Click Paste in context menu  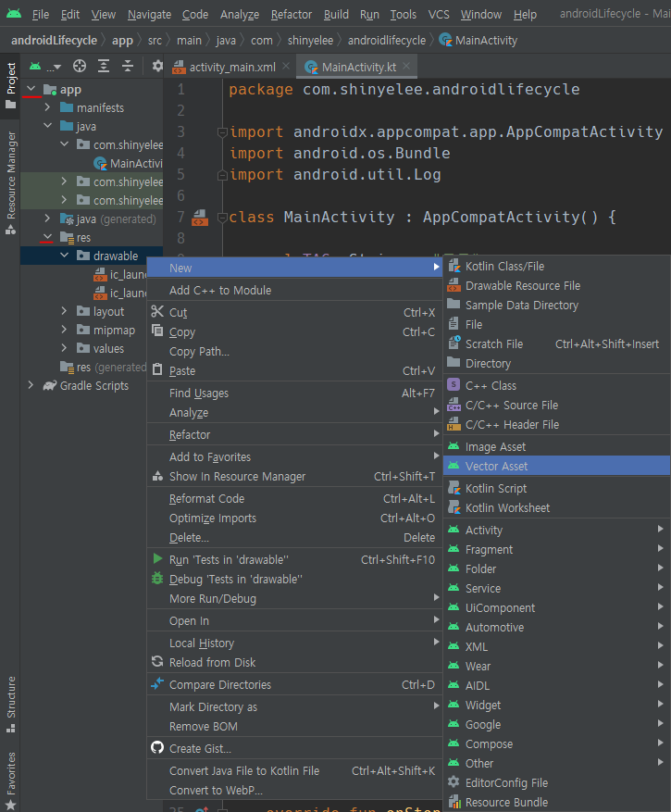pyautogui.click(x=294, y=370)
